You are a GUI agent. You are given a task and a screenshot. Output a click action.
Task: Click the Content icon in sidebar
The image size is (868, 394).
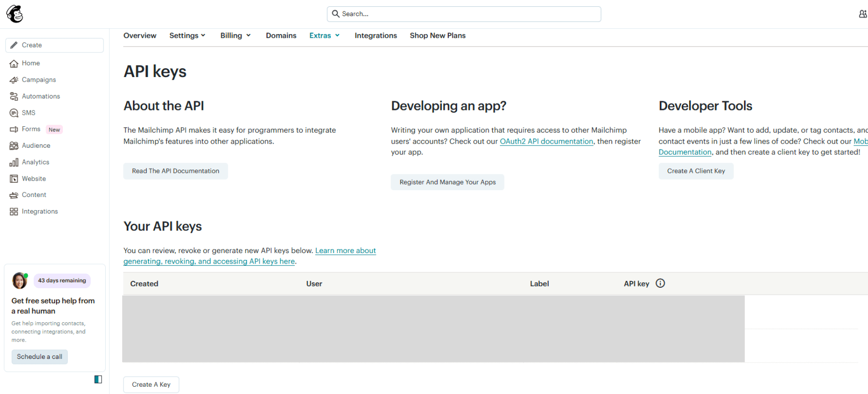14,195
